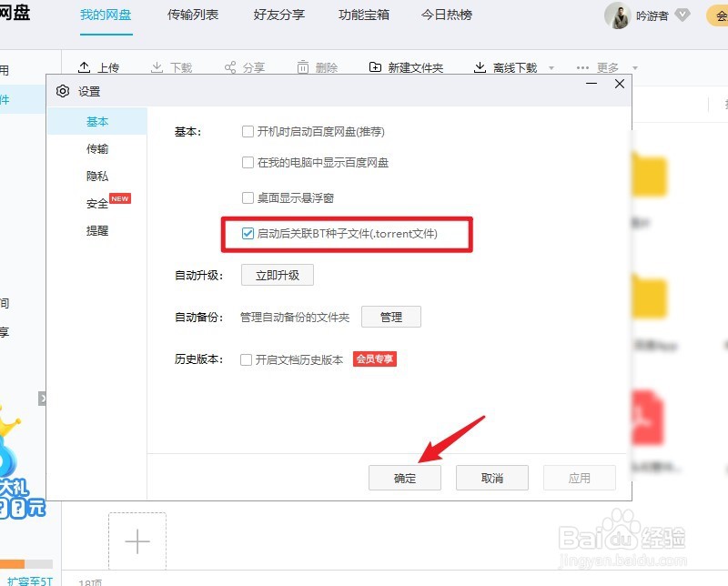Viewport: 728px width, 586px height.
Task: Click the promotional gift banner in the sidebar
Action: pos(21,464)
